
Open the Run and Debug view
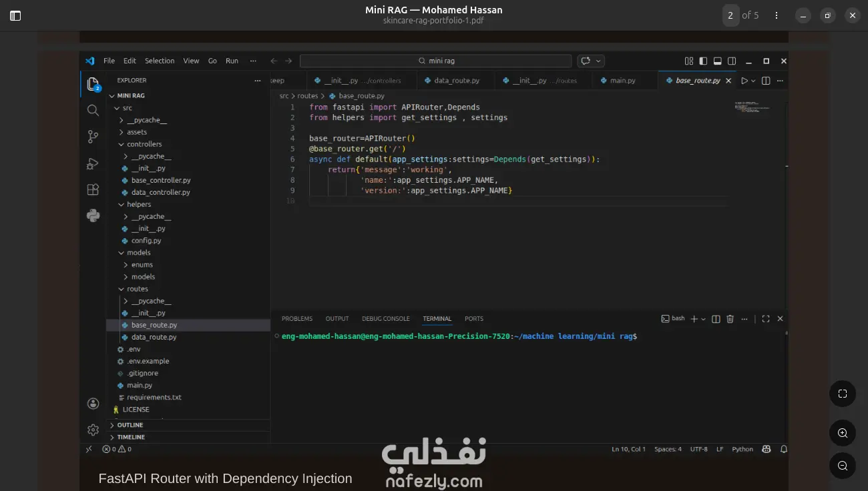pos(93,163)
